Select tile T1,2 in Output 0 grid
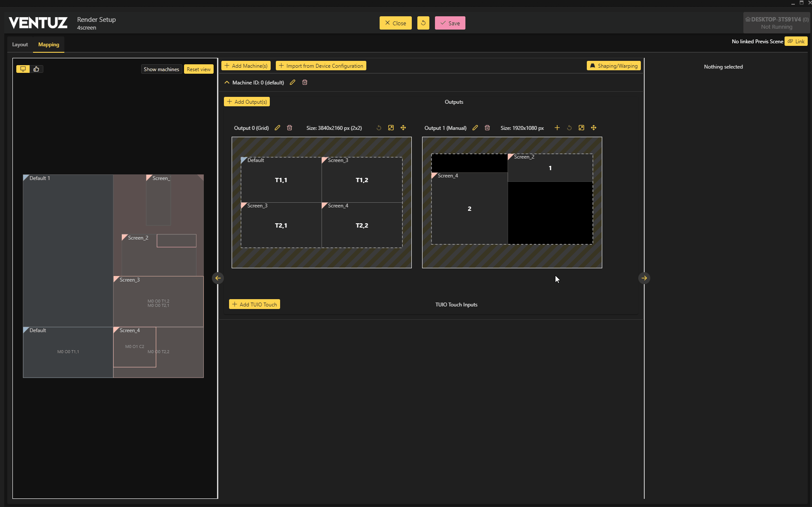The image size is (812, 507). [362, 180]
